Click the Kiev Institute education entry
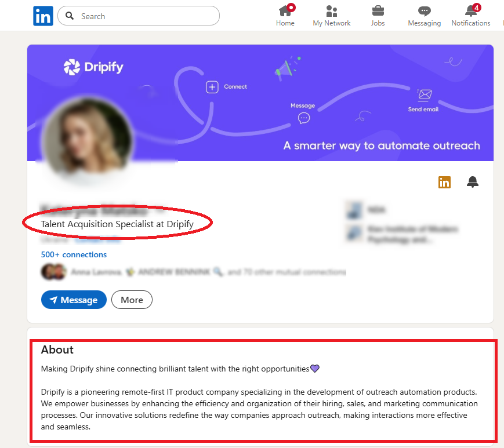Screen dimensions: 504x448 [403, 234]
